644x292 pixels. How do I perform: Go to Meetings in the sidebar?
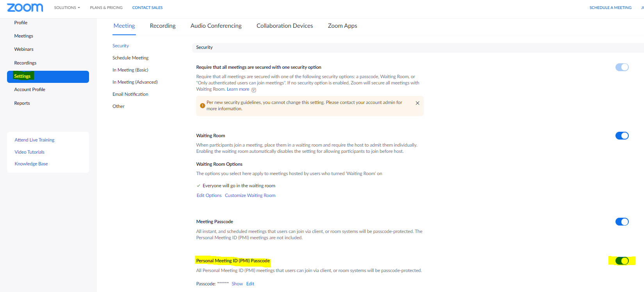pos(23,36)
